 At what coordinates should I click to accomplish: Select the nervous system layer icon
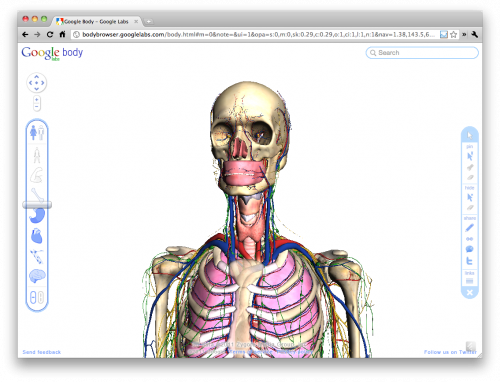click(37, 256)
